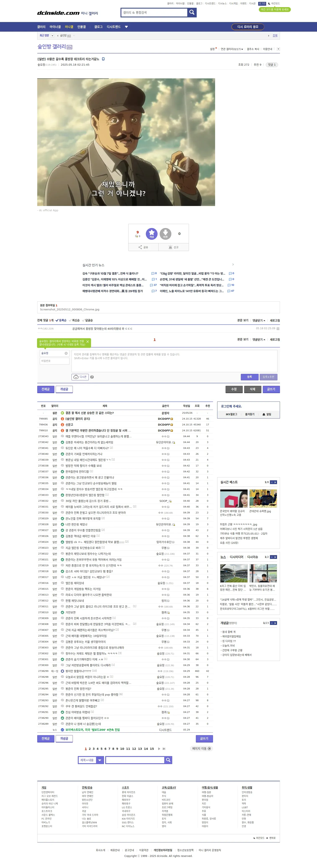317x868 pixels.
Task: Expand the navigation menu triangle after 디시트렌드
Action: (x=126, y=27)
